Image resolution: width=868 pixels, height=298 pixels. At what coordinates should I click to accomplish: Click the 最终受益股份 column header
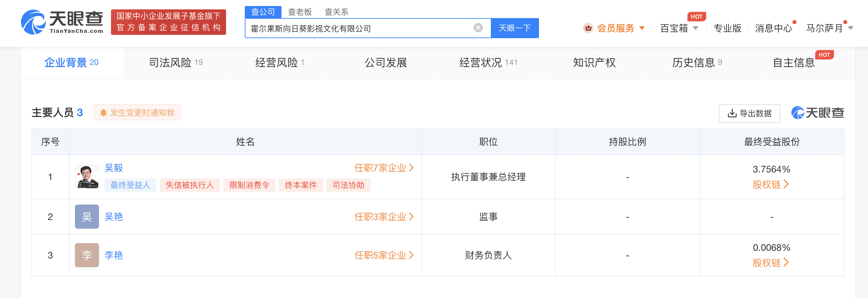(772, 142)
